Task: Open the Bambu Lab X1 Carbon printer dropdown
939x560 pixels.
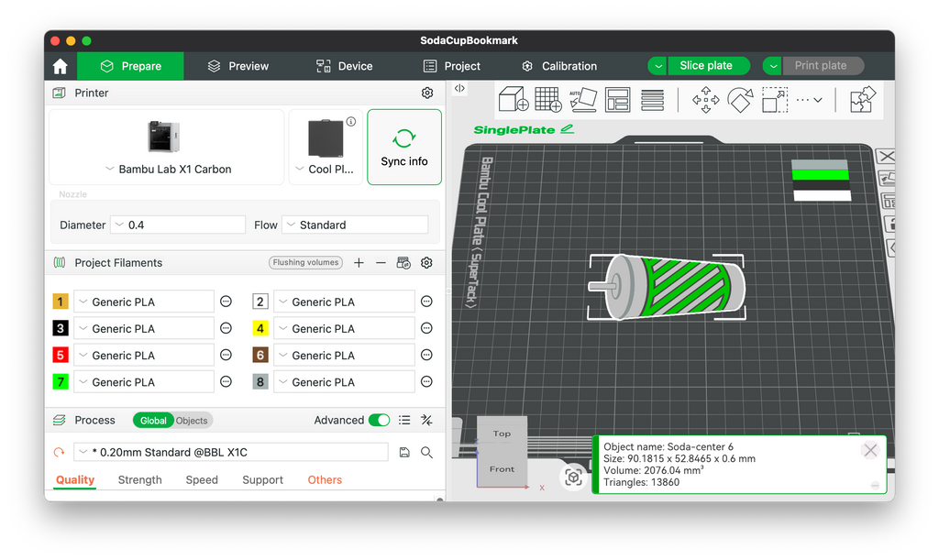Action: (167, 170)
